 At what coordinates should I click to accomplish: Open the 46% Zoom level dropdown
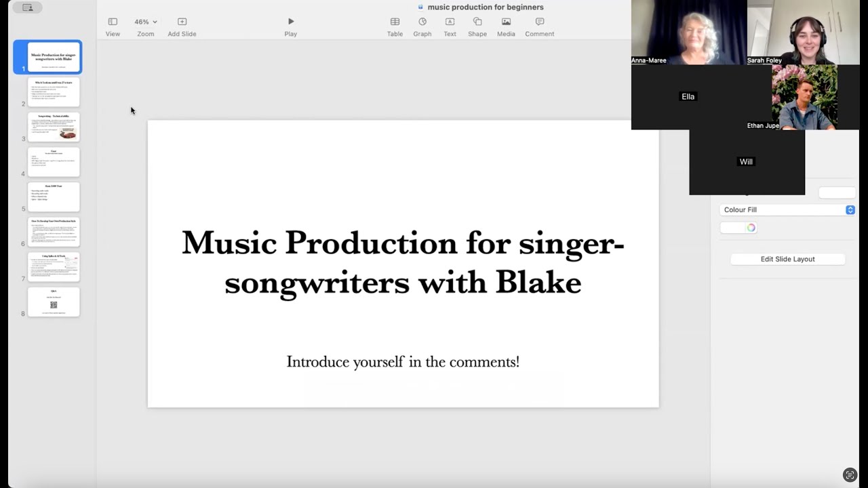(x=145, y=22)
